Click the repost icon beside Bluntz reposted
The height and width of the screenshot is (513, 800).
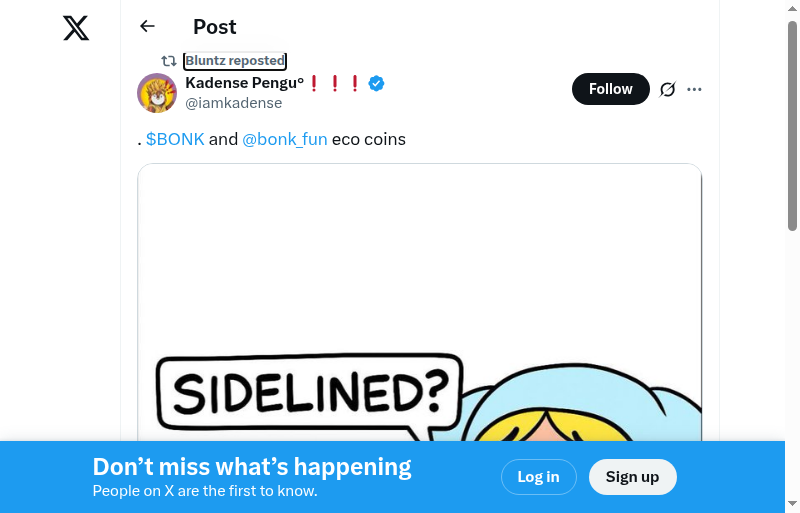(x=169, y=61)
